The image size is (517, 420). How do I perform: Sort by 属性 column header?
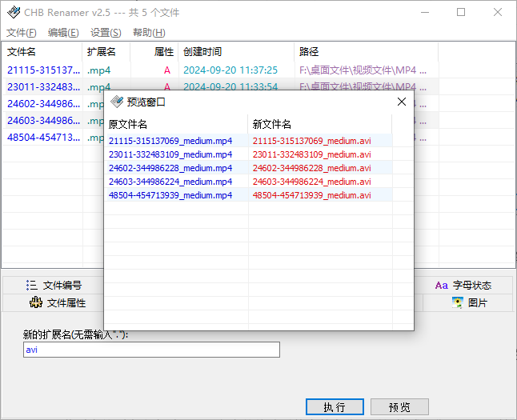point(154,52)
